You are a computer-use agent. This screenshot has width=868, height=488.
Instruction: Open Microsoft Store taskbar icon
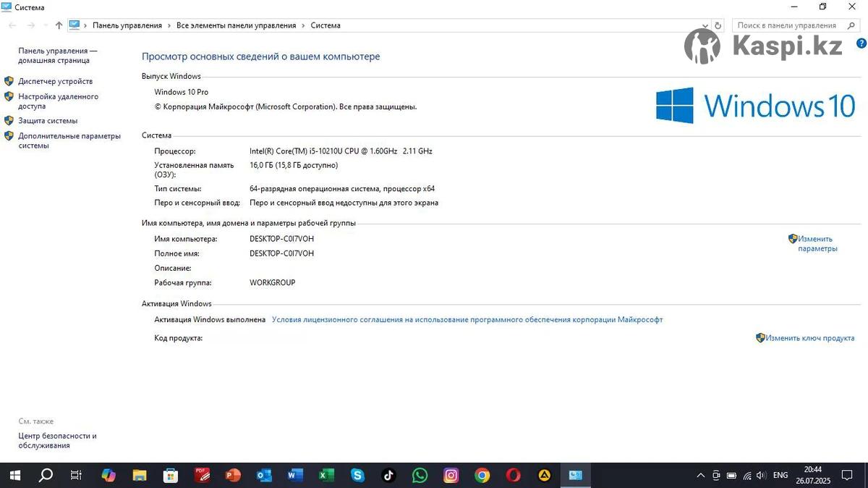pyautogui.click(x=171, y=476)
